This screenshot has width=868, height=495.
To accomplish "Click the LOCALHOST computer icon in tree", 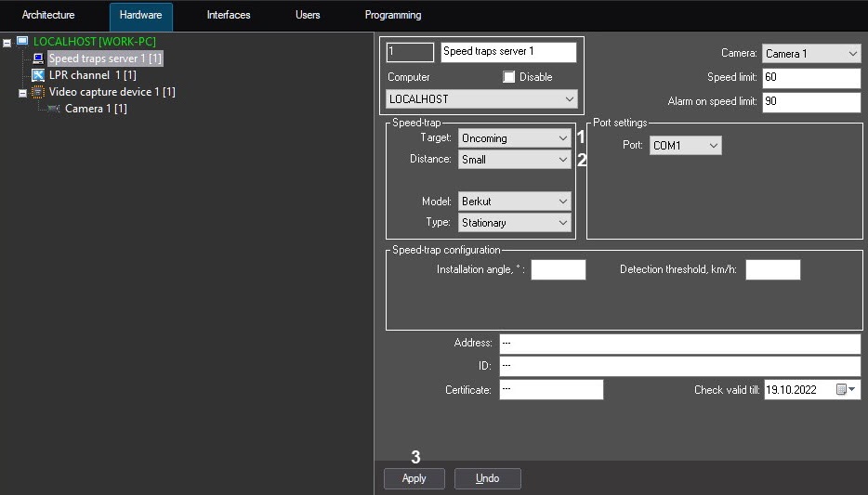I will [22, 42].
